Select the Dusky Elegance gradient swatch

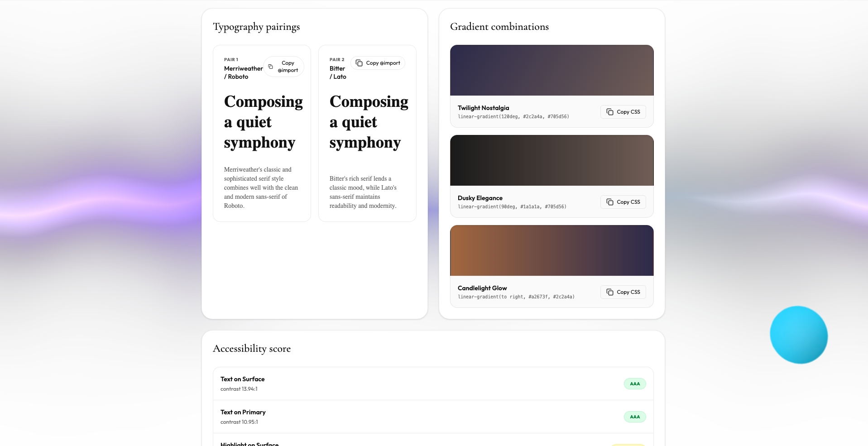click(552, 160)
